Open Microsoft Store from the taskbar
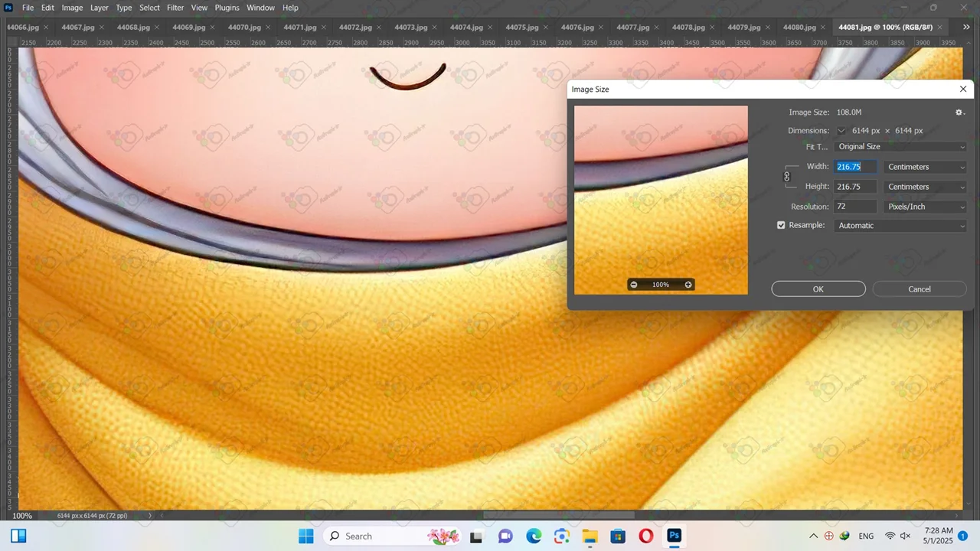980x551 pixels. click(618, 536)
